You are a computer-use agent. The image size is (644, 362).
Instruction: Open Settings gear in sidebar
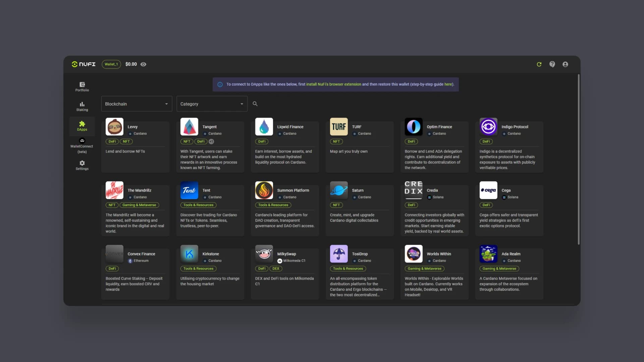[x=82, y=165]
